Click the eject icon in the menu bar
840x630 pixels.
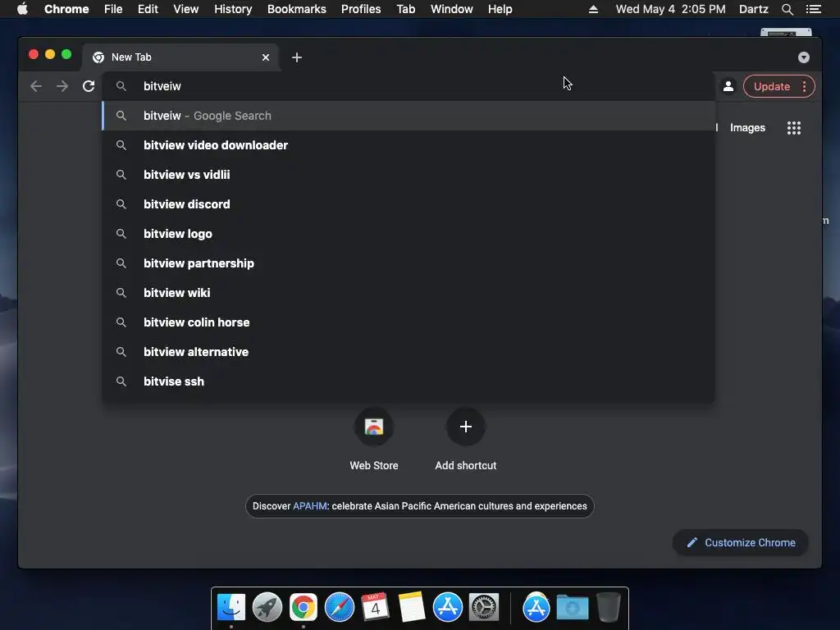[x=593, y=9]
